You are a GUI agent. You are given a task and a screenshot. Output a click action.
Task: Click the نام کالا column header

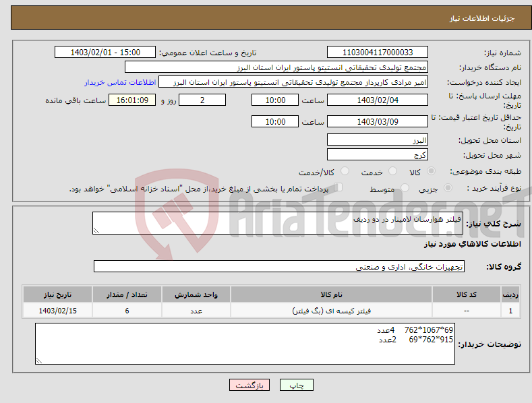pos(331,294)
